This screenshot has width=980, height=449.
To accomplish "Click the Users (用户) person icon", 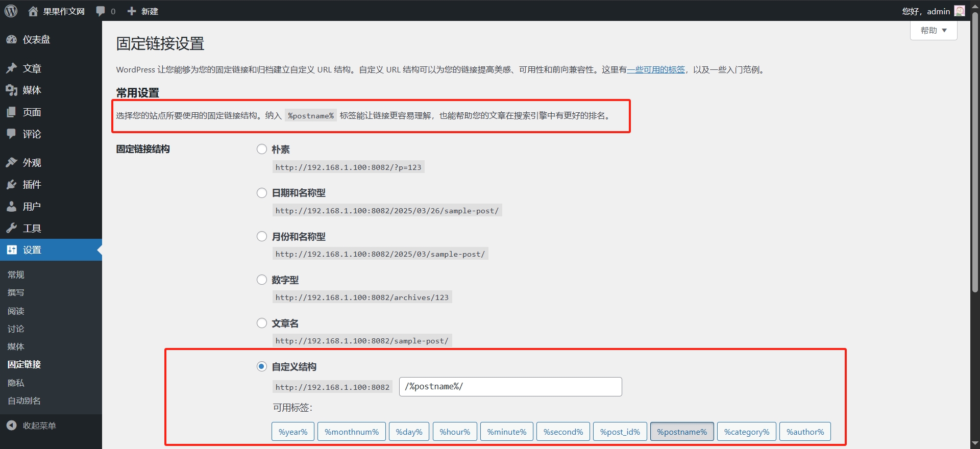I will 11,207.
